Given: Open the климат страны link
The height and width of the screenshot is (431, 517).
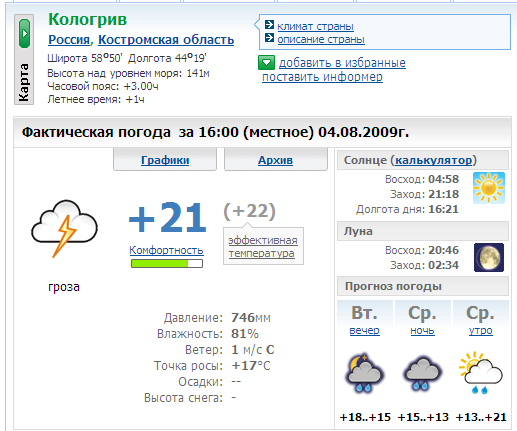Looking at the screenshot, I should coord(315,26).
